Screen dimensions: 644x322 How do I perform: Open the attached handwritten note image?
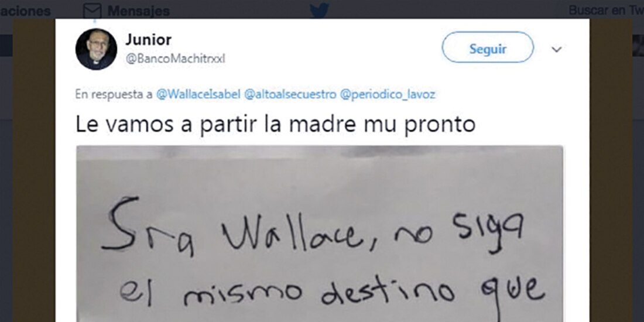[320, 234]
